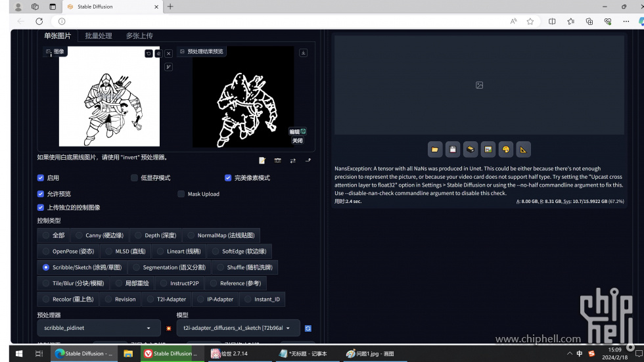Send image to inpaint palette icon

point(505,149)
